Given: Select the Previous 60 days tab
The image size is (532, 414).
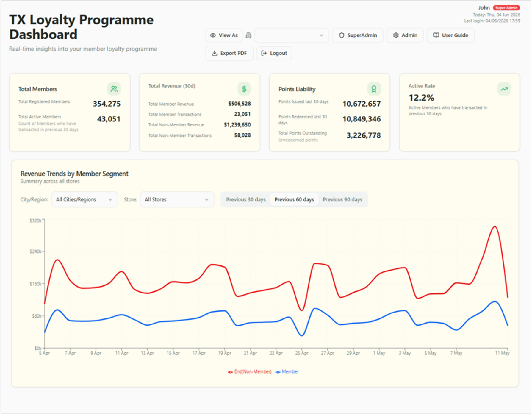Looking at the screenshot, I should (x=294, y=199).
